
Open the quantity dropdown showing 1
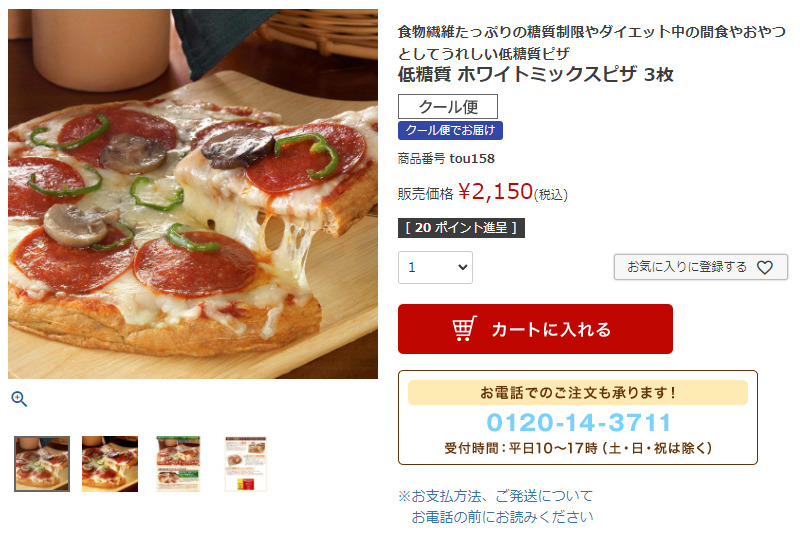pos(435,267)
